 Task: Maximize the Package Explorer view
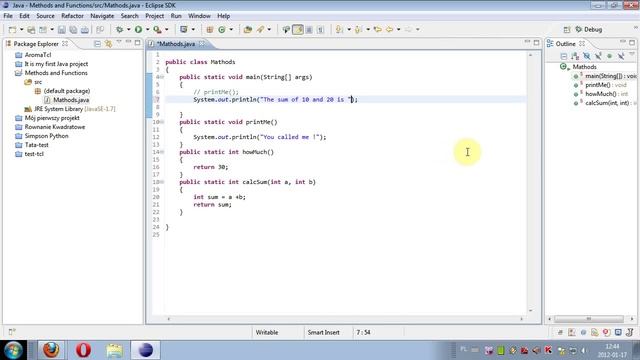138,42
